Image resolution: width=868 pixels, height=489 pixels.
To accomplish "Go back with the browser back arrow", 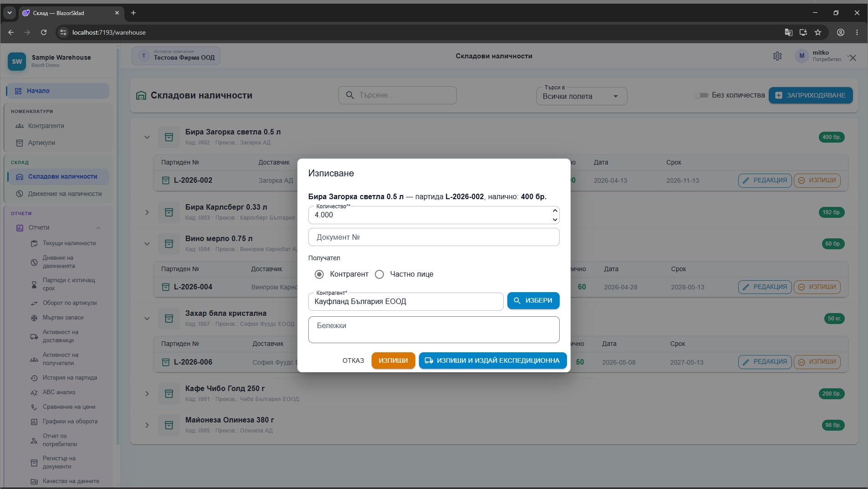I will [x=11, y=32].
